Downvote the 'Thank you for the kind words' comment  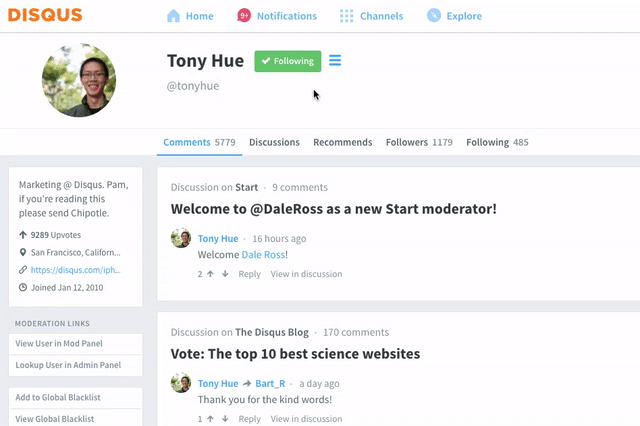[x=225, y=419]
